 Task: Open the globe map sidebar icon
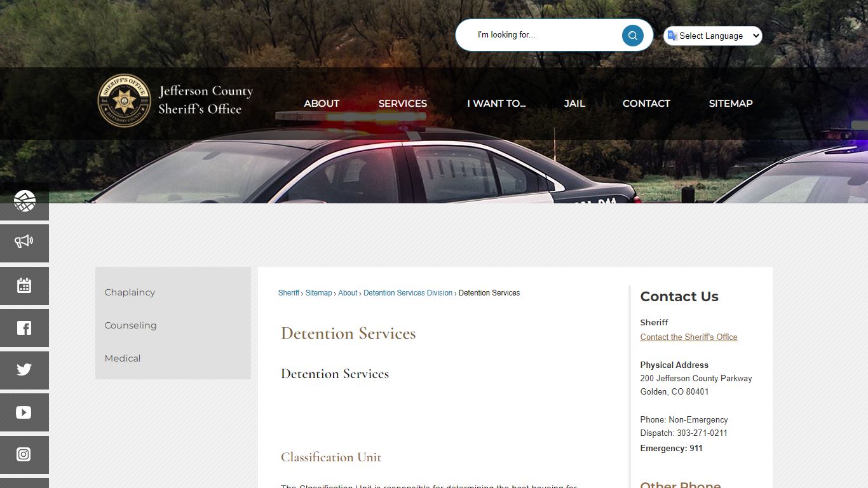24,201
